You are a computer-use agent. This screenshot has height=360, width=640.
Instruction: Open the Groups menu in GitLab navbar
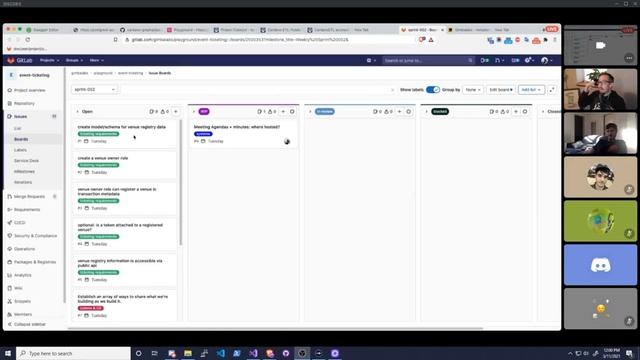click(x=74, y=60)
